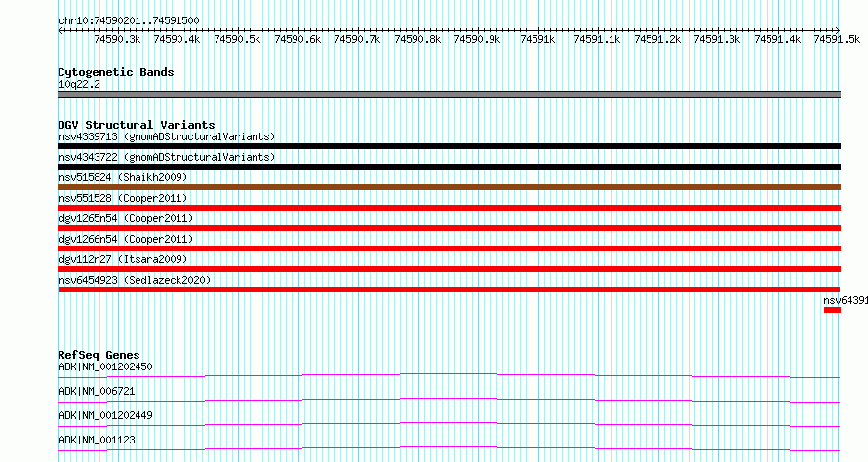
Task: Click the 74590.6k ruler tick label
Action: [x=297, y=39]
